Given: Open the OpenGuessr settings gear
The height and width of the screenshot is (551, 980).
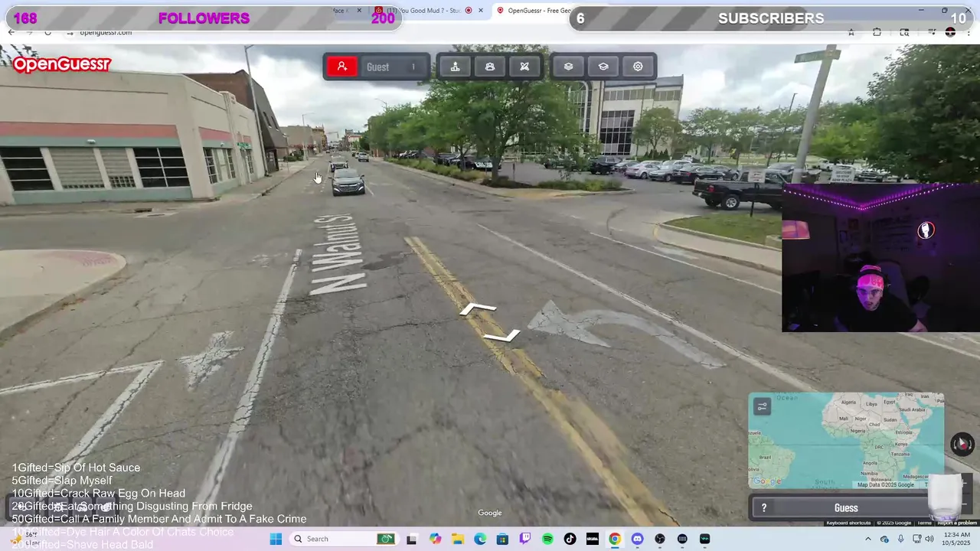Looking at the screenshot, I should click(638, 67).
